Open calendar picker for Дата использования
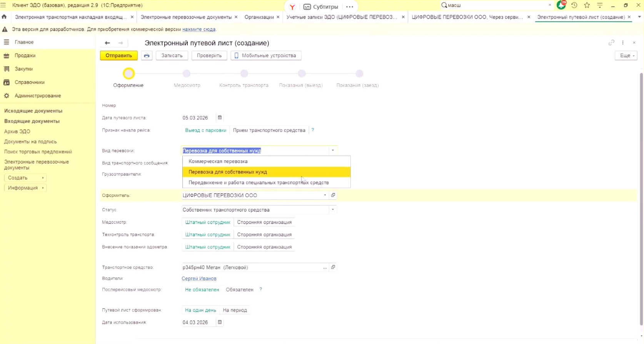644x344 pixels. tap(220, 322)
